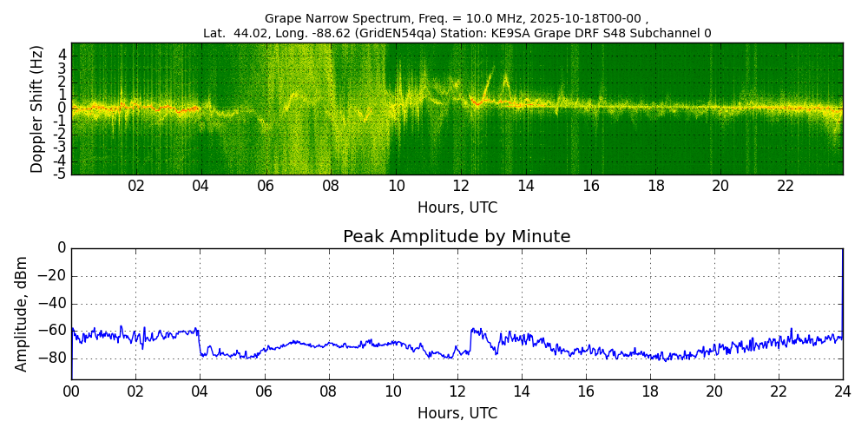Click the 'Peak Amplitude by Minute' title
This screenshot has height=434, width=868.
[x=457, y=237]
